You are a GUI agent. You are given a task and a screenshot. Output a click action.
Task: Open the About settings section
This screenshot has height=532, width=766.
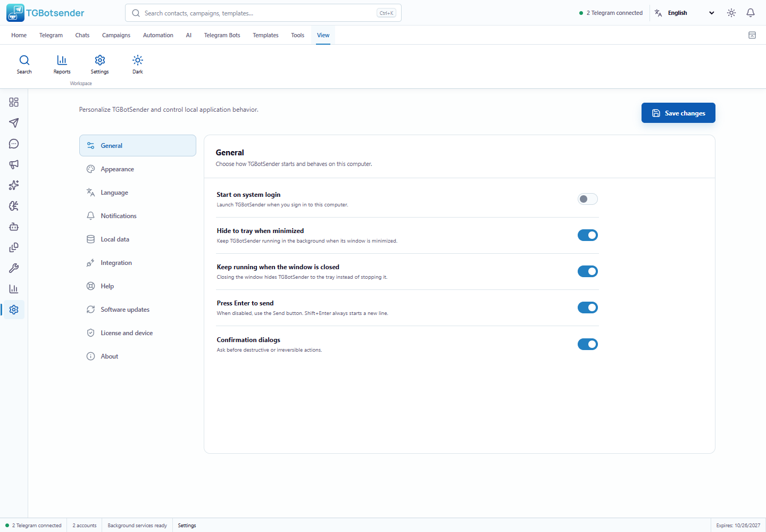[x=138, y=356]
